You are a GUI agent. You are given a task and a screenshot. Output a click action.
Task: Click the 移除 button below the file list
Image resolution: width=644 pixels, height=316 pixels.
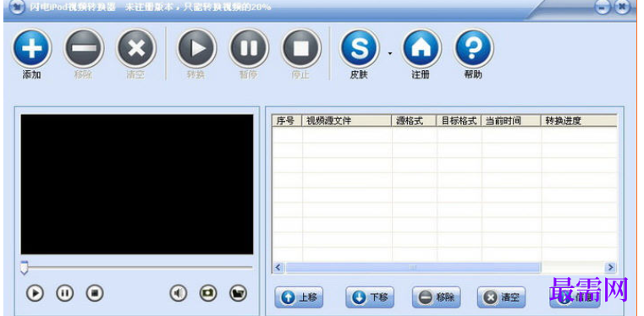pyautogui.click(x=436, y=297)
